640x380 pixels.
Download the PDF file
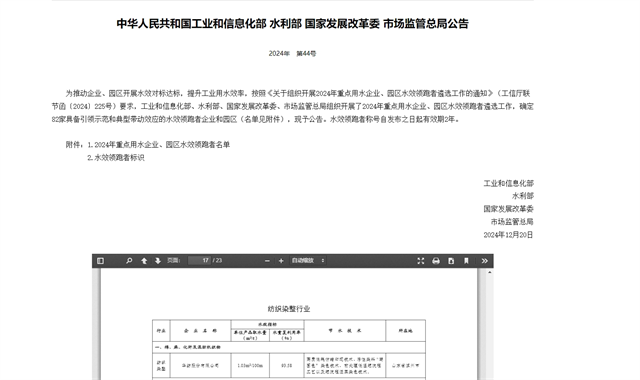[x=451, y=261]
